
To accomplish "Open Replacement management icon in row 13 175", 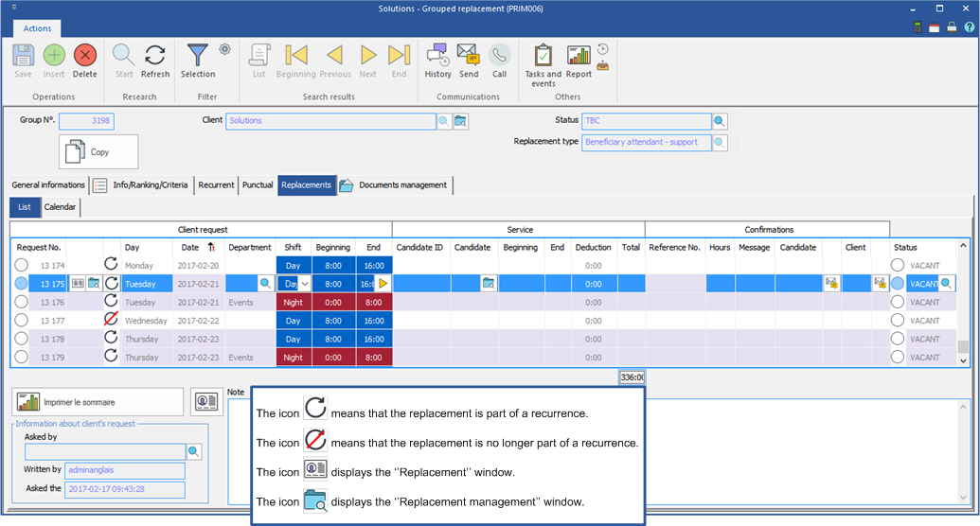I will coord(94,284).
